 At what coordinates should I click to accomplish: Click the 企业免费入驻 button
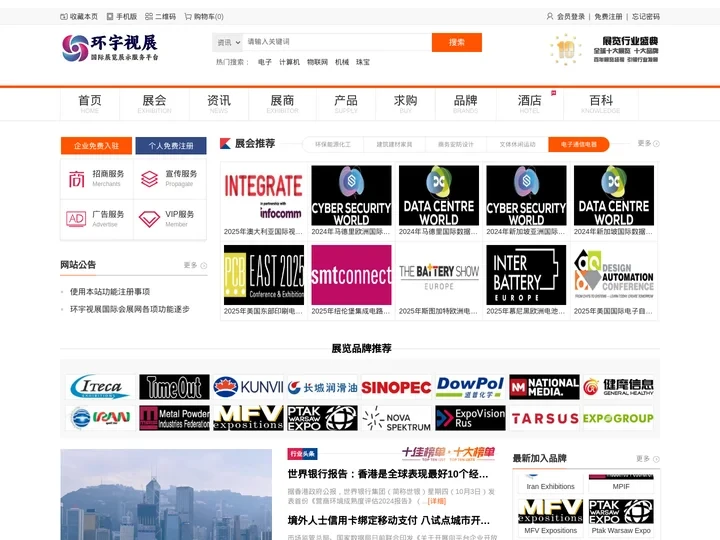pos(96,146)
